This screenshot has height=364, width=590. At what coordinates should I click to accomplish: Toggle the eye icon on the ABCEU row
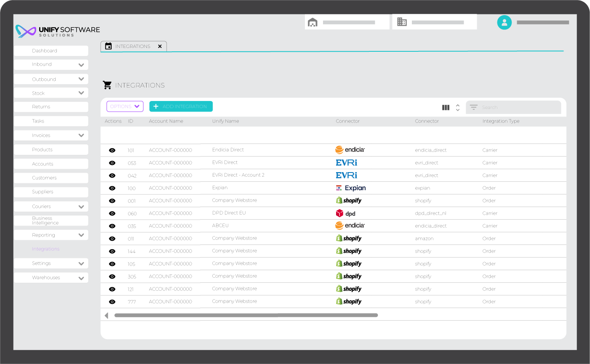pos(112,226)
